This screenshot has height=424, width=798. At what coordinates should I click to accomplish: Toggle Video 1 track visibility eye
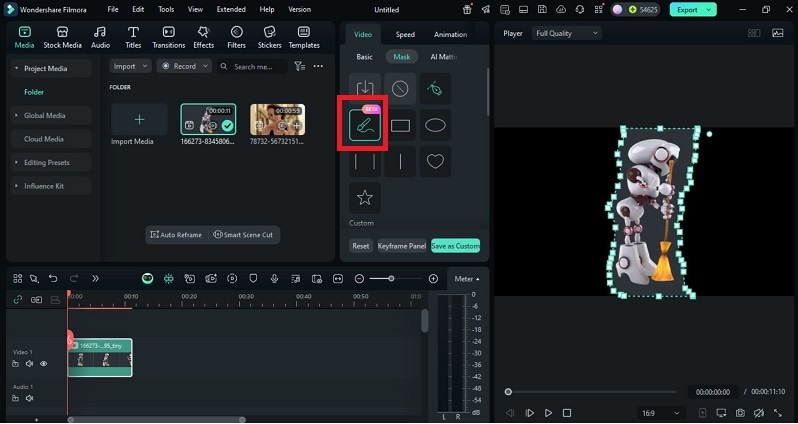pos(44,364)
